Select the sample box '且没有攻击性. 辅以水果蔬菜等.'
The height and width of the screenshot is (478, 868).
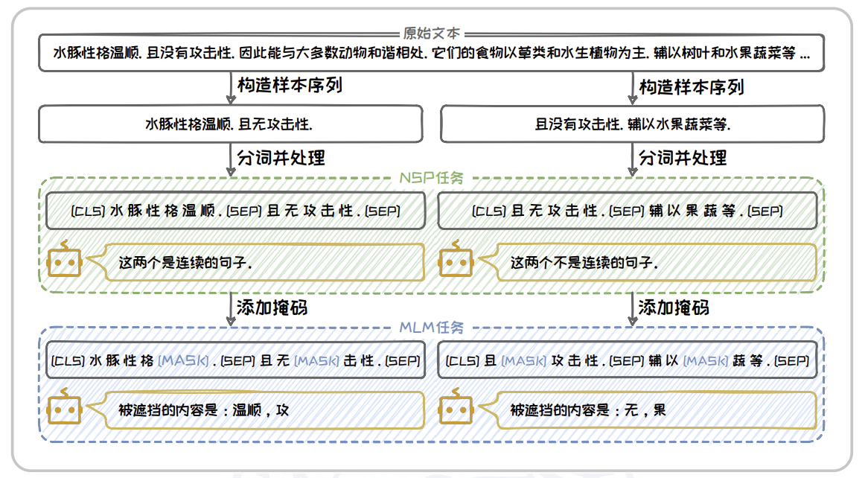[632, 124]
